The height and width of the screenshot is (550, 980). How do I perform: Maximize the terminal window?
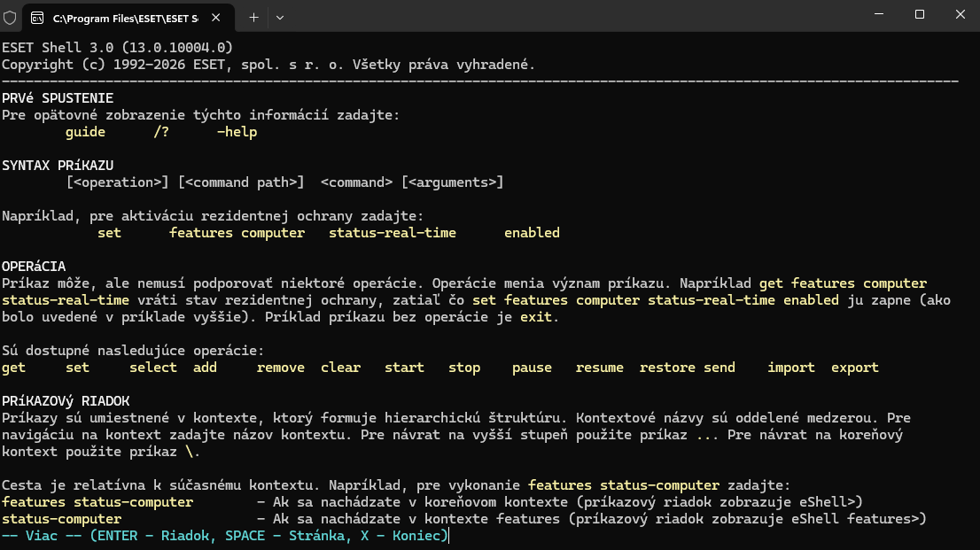point(920,14)
